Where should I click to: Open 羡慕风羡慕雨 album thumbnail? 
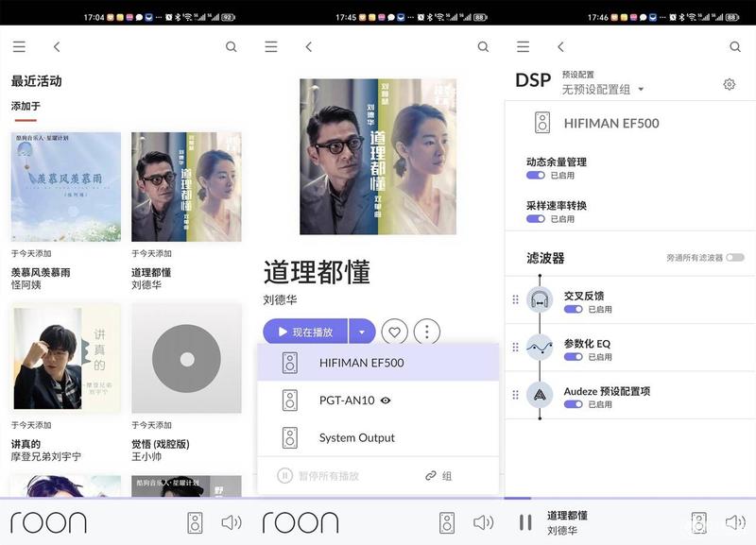click(x=66, y=186)
